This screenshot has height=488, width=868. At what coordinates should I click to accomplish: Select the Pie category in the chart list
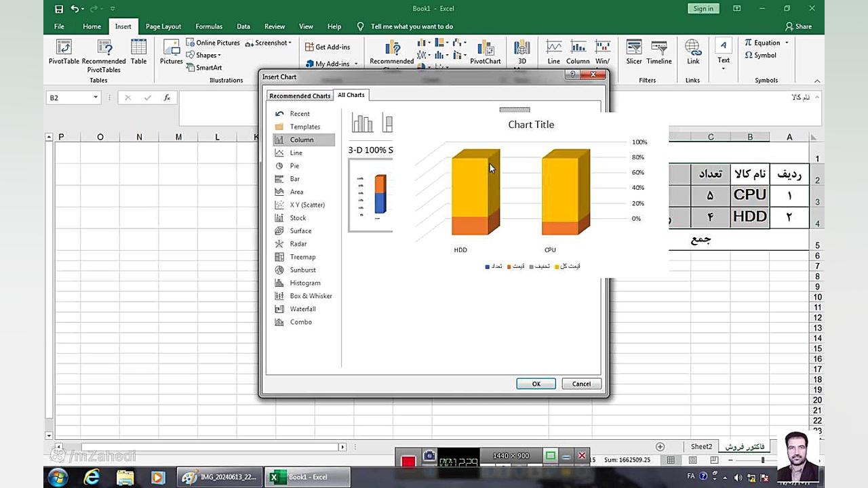(294, 165)
